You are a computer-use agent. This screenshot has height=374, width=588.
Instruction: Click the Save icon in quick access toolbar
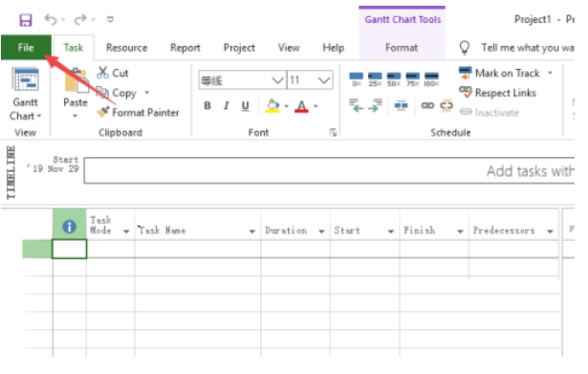click(26, 20)
